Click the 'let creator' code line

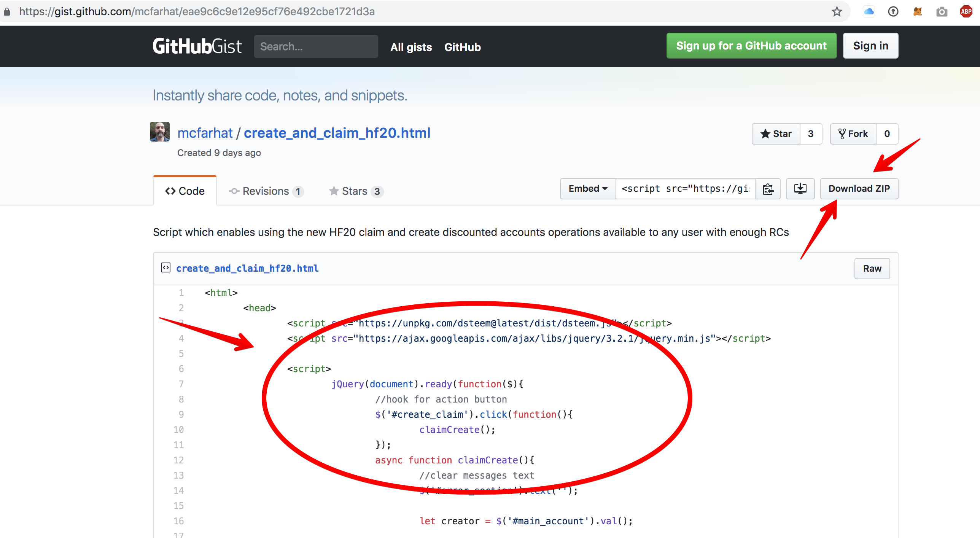pos(526,521)
